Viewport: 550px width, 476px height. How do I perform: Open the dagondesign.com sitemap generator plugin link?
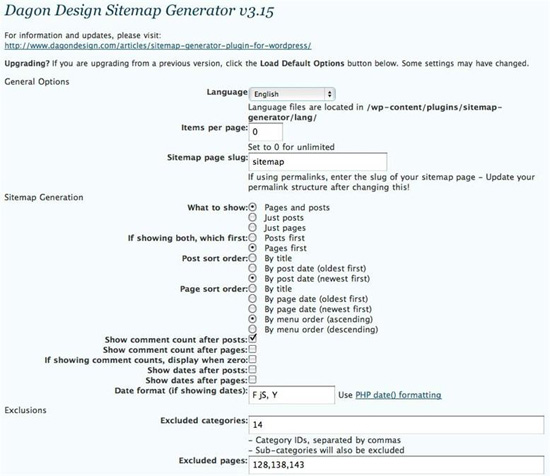coord(157,46)
